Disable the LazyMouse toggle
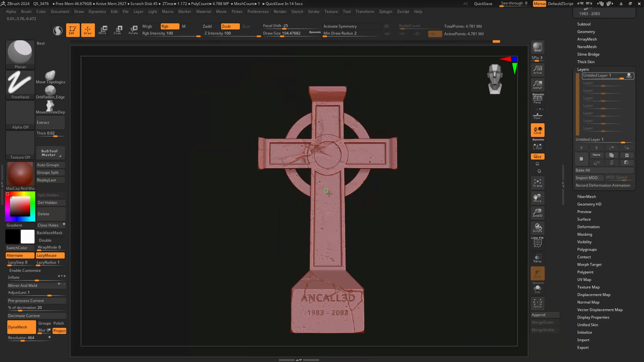 [50, 255]
